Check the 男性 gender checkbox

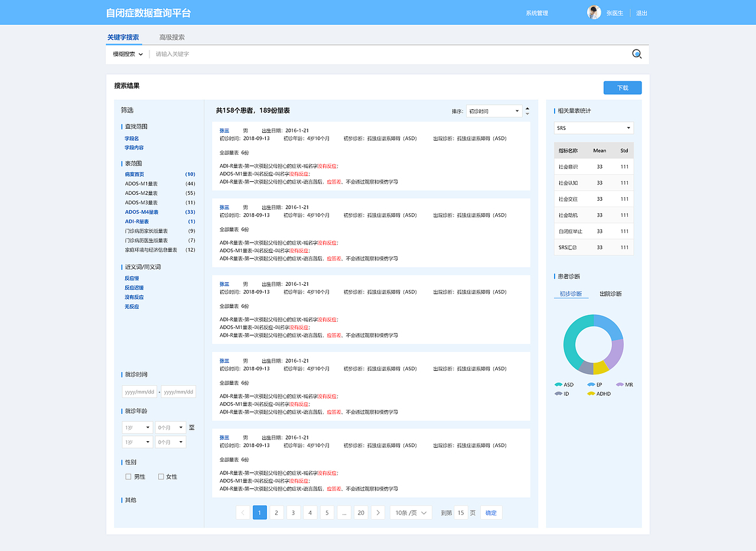click(128, 477)
